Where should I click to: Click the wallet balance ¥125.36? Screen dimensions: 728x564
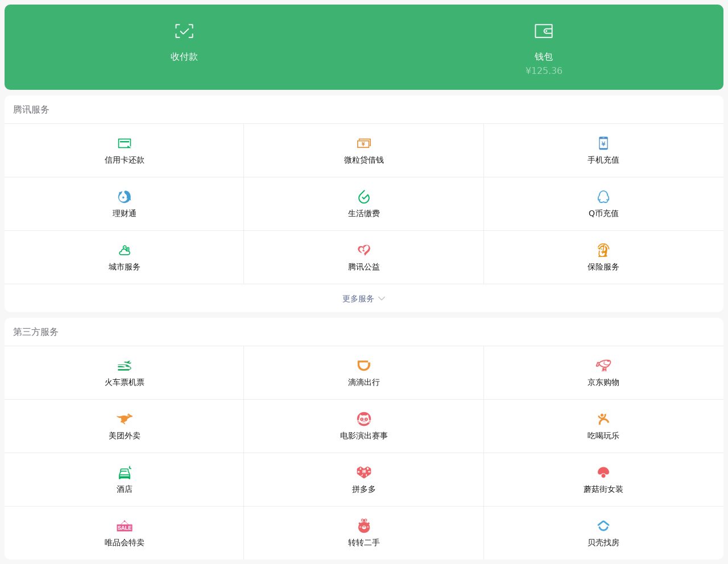click(544, 70)
